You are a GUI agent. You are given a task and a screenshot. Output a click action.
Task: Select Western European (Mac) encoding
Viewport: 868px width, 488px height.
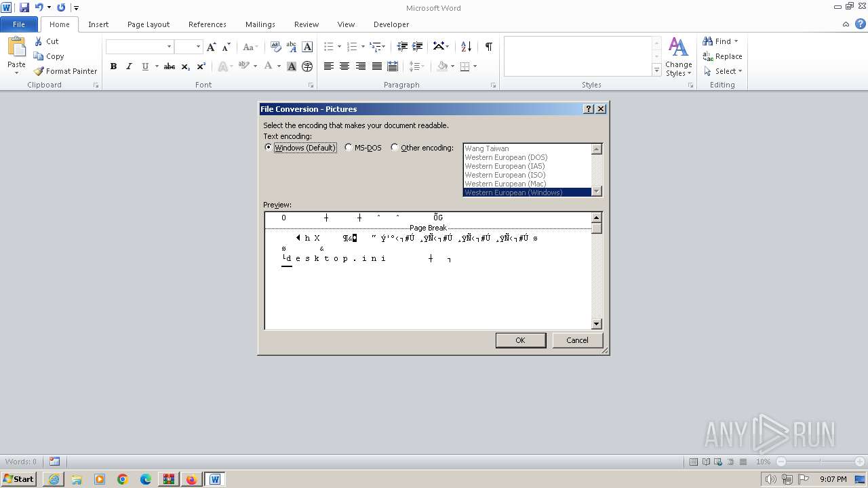(x=528, y=184)
